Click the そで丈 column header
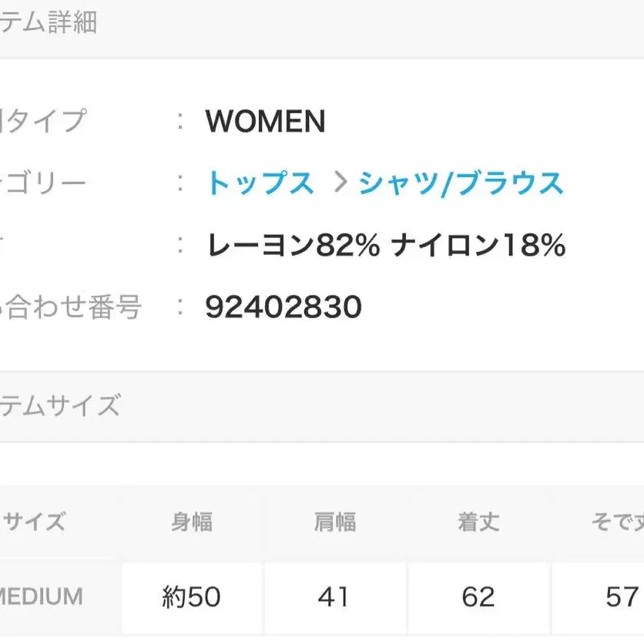Image resolution: width=644 pixels, height=644 pixels. pyautogui.click(x=616, y=522)
